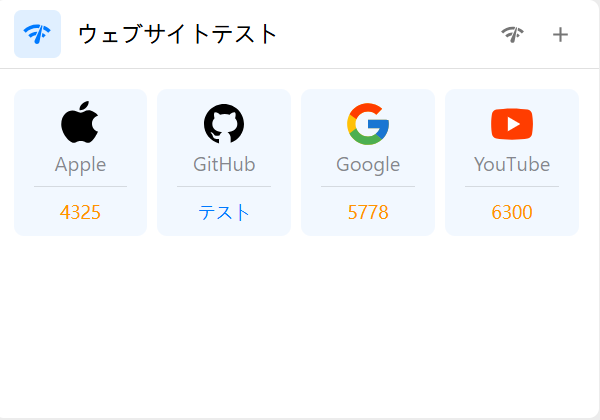Retest YouTube by clicking its 6300 latency

512,212
